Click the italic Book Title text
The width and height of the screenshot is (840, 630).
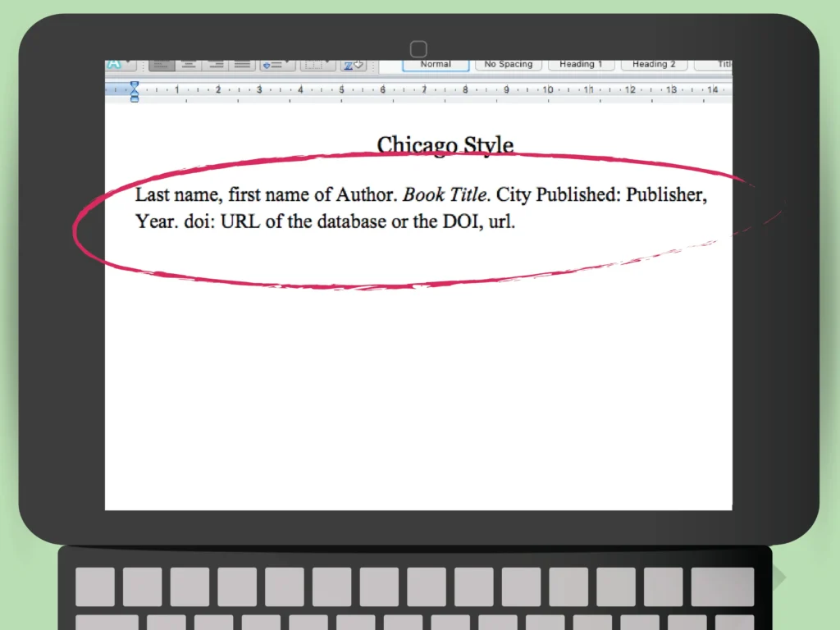coord(445,195)
